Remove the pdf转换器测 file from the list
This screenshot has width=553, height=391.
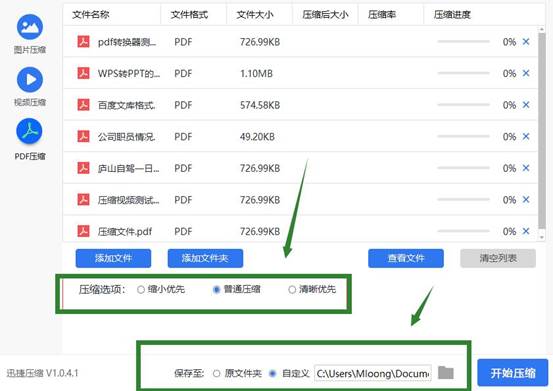[526, 42]
